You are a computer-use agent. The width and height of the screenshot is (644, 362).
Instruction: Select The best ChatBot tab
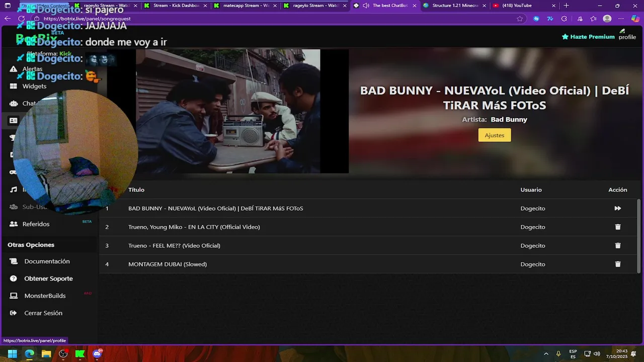pos(385,6)
